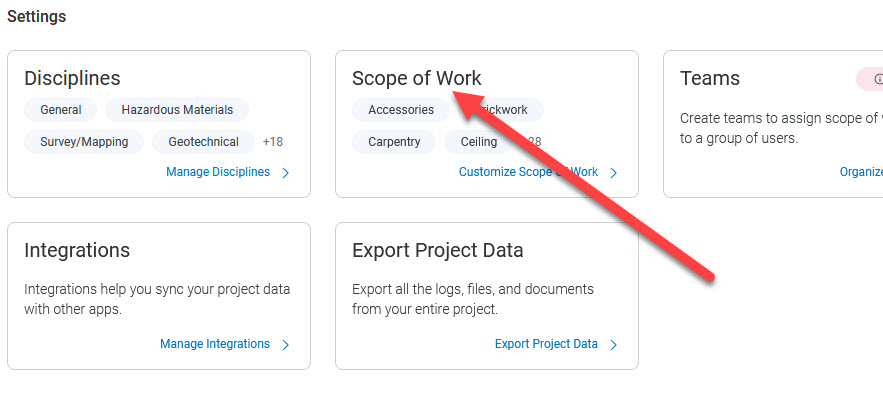Select the Accessories scope chip
Image resolution: width=883 pixels, height=420 pixels.
(401, 110)
